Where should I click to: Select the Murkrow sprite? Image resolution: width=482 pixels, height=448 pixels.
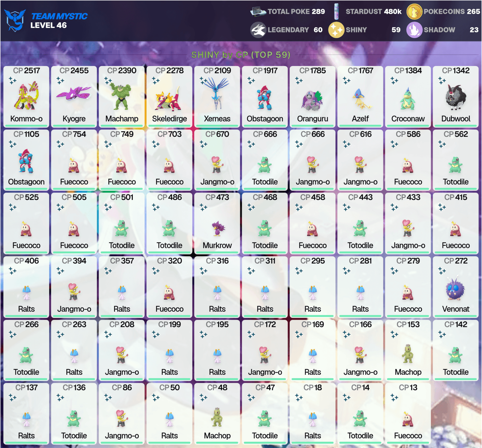point(218,228)
